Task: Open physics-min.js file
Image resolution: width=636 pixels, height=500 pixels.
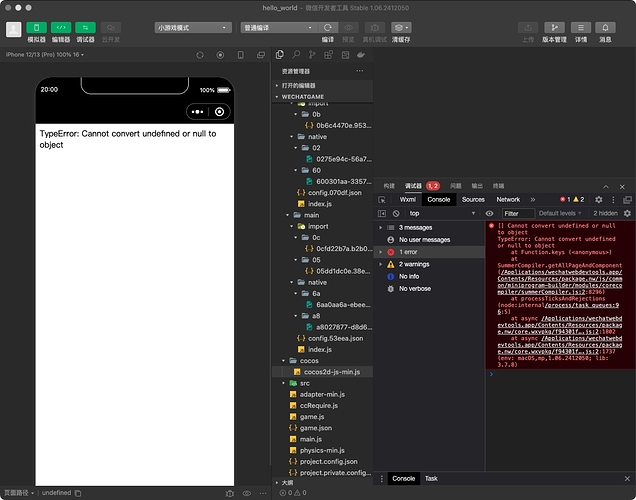Action: point(323,450)
